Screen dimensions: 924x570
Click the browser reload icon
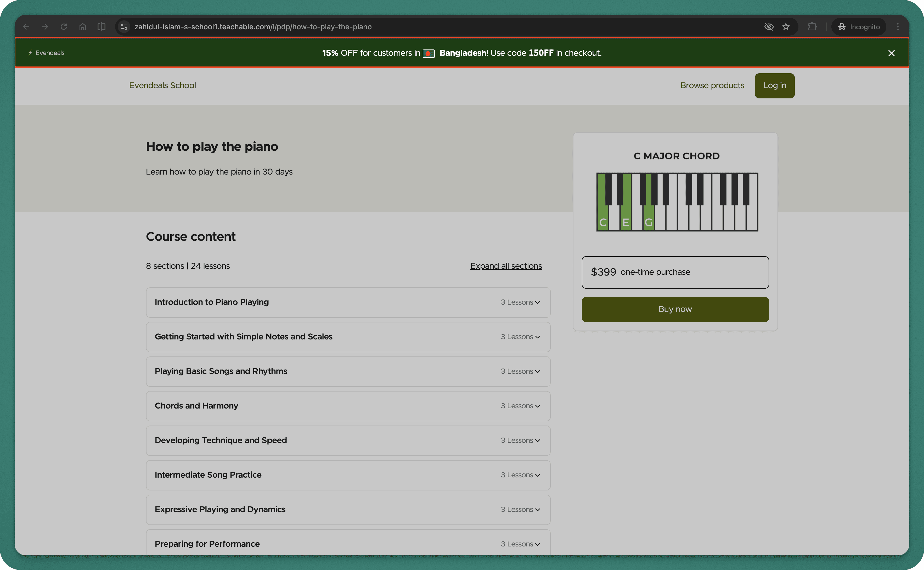point(64,27)
